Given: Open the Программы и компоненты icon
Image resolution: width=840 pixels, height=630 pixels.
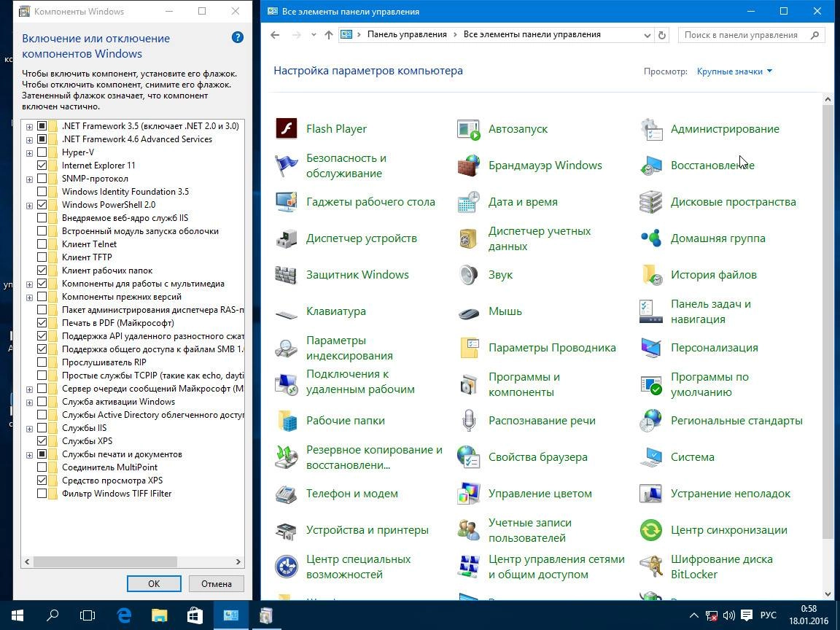Looking at the screenshot, I should tap(468, 384).
